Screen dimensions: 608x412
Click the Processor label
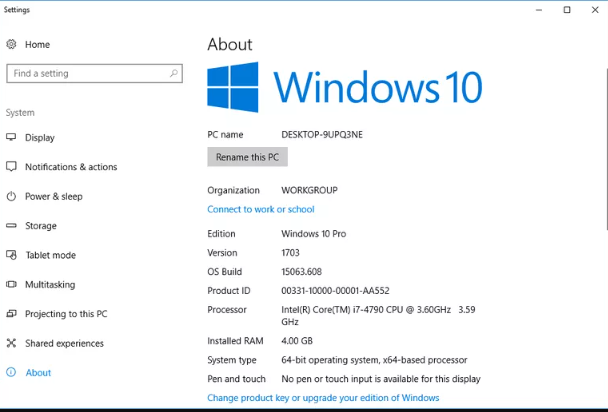(x=227, y=310)
